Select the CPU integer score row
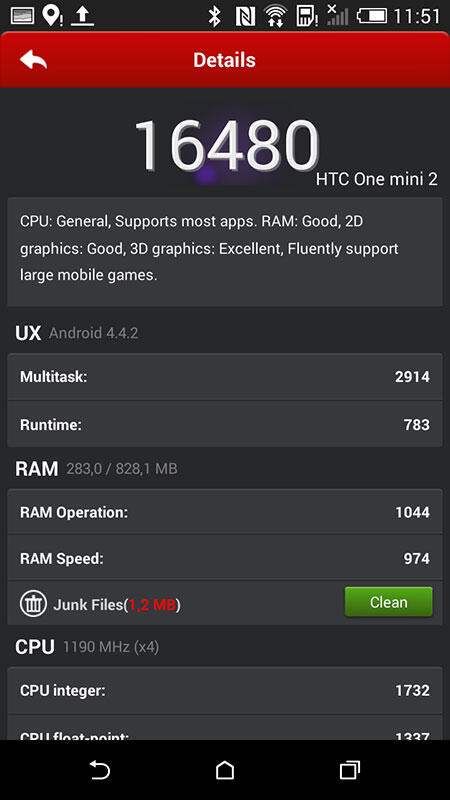 [x=225, y=691]
